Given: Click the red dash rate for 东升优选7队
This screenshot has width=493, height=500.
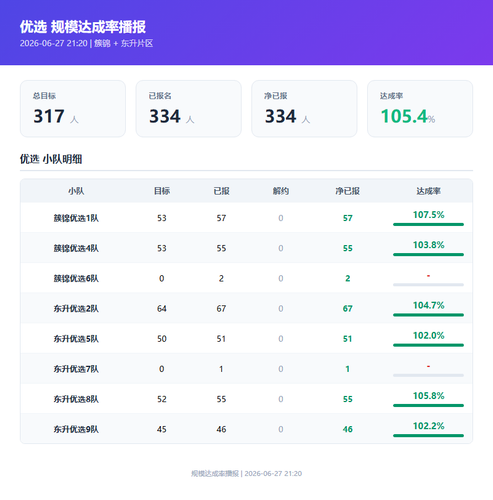Looking at the screenshot, I should click(x=428, y=366).
